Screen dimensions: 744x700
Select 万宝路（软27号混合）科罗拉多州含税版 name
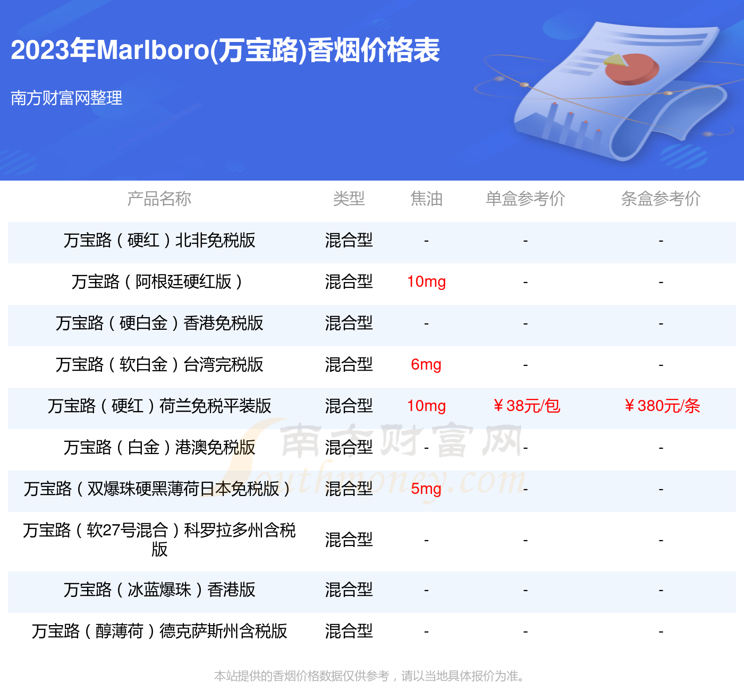159,540
